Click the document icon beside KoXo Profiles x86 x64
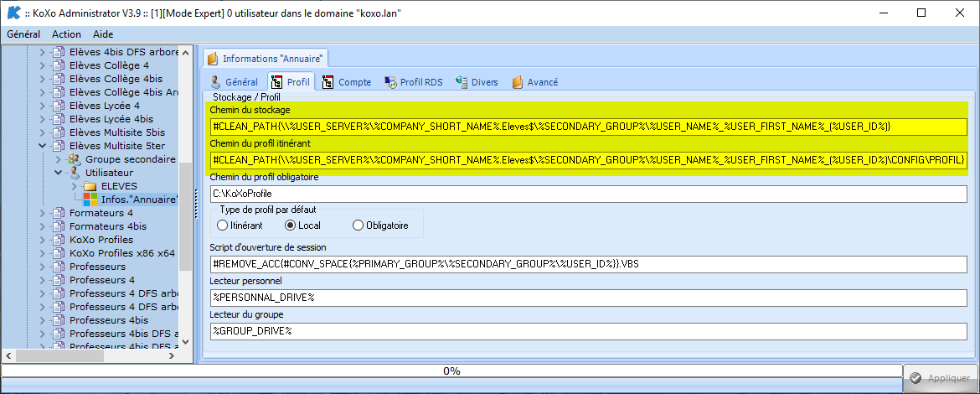This screenshot has width=980, height=394. (59, 253)
